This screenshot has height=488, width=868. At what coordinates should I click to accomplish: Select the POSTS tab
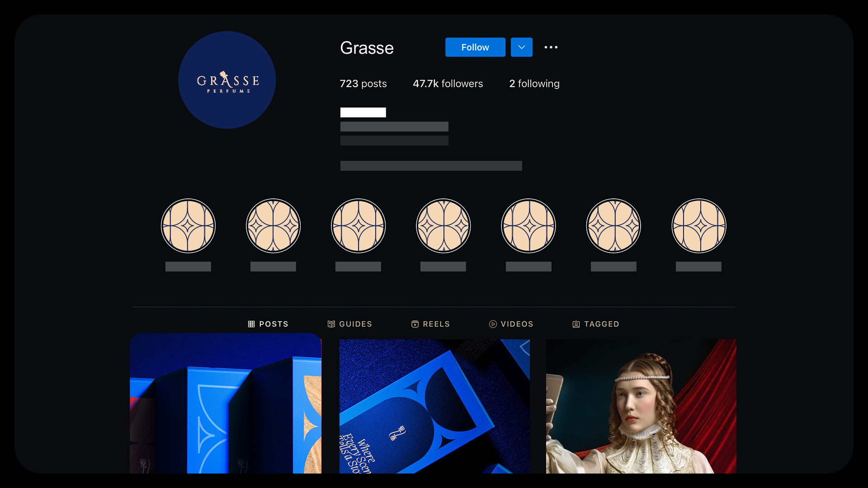[x=268, y=324]
